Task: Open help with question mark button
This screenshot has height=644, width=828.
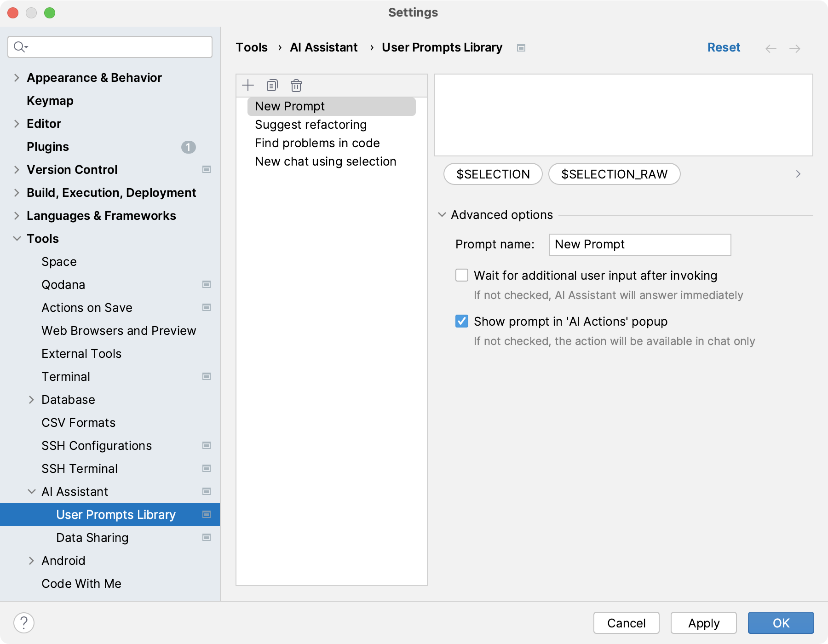Action: click(24, 623)
